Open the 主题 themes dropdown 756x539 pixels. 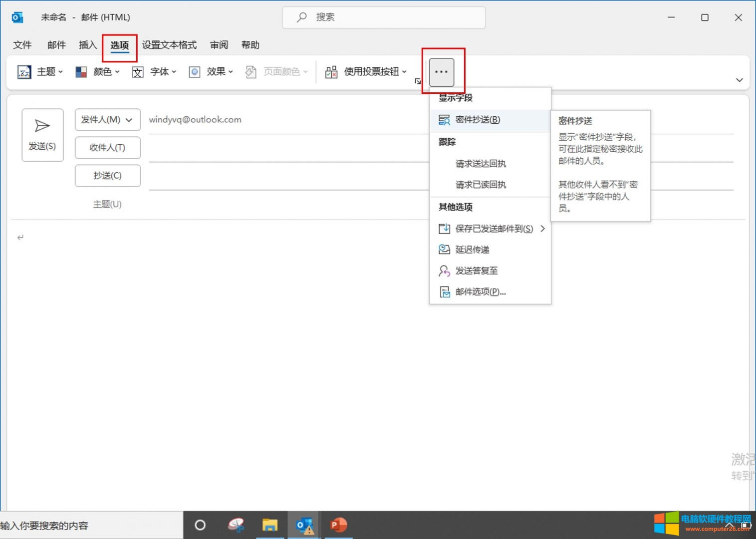tap(40, 72)
